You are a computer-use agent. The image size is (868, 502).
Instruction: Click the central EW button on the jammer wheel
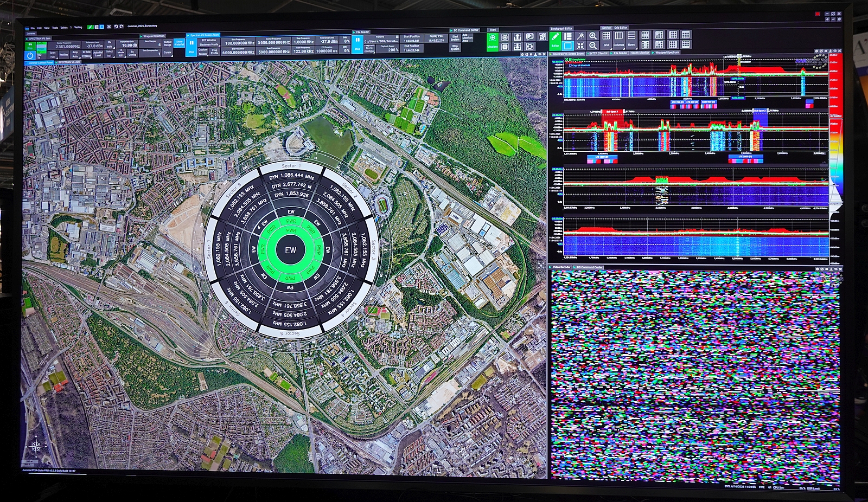(x=291, y=250)
